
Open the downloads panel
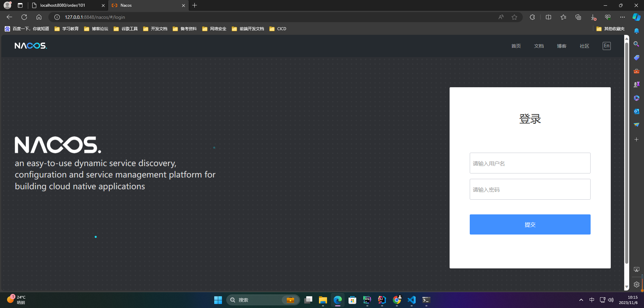coord(593,17)
